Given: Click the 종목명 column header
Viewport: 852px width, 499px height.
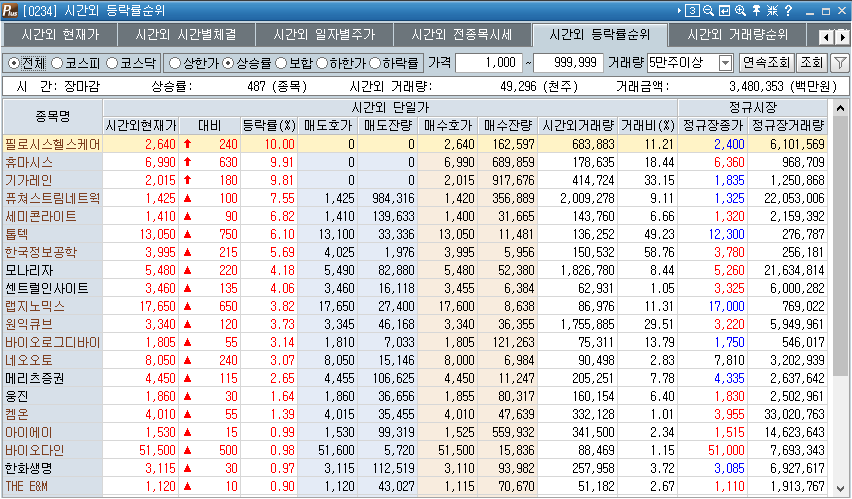Looking at the screenshot, I should (53, 116).
